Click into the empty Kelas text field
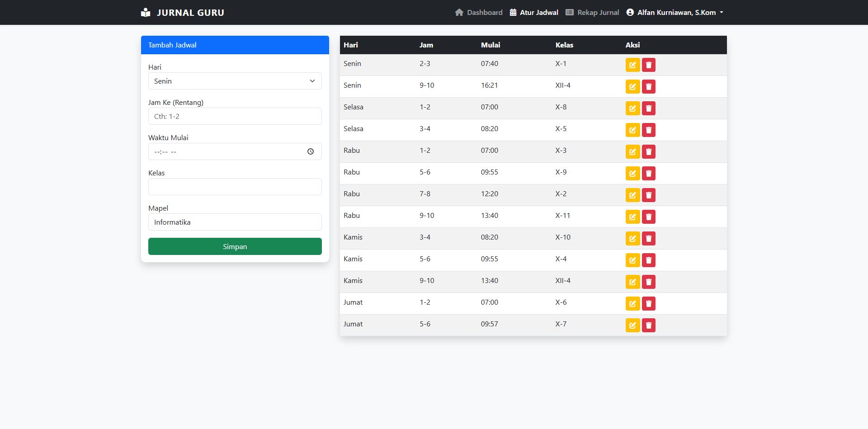868x429 pixels. click(235, 187)
